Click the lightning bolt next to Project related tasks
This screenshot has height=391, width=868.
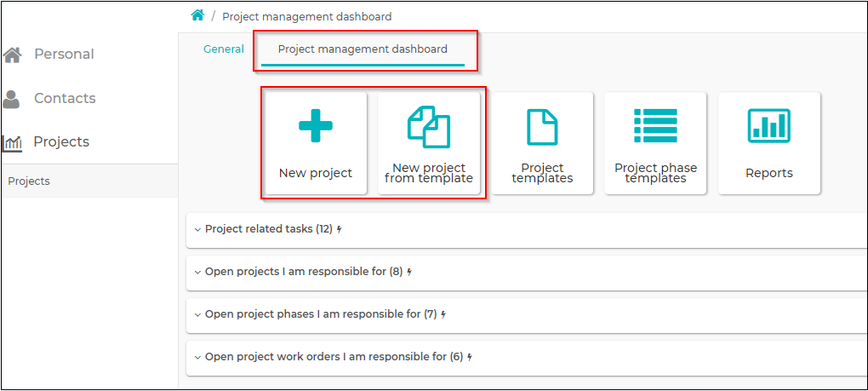point(340,229)
